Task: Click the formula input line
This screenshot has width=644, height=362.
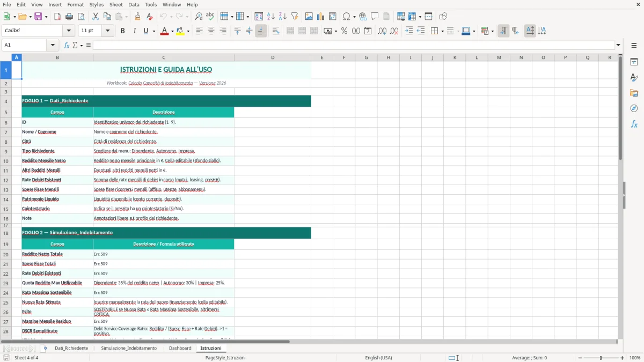Action: click(x=354, y=45)
